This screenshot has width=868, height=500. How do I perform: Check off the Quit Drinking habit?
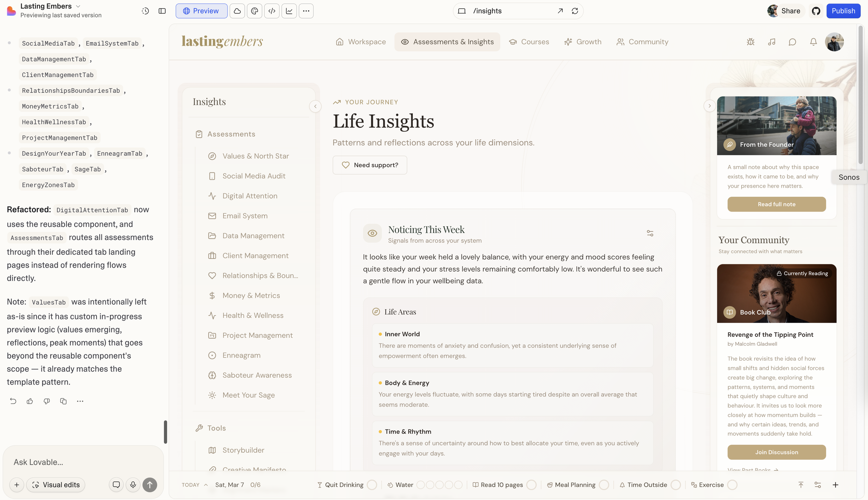(x=372, y=485)
